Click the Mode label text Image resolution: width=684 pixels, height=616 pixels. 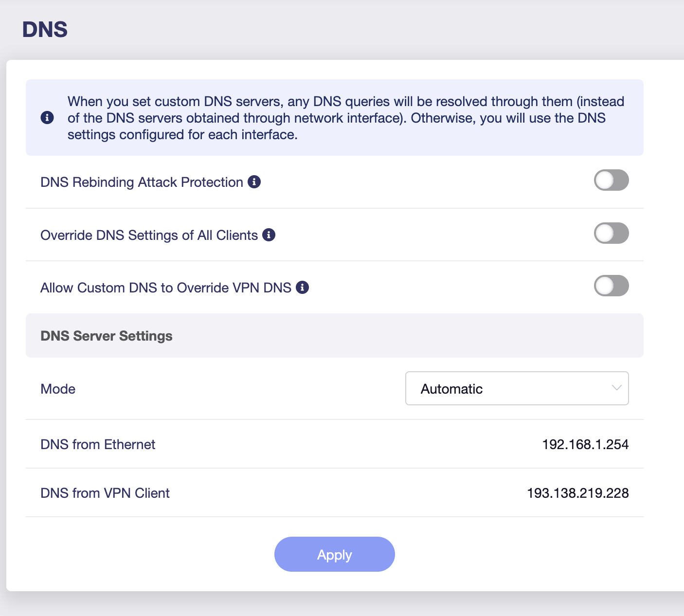[58, 389]
